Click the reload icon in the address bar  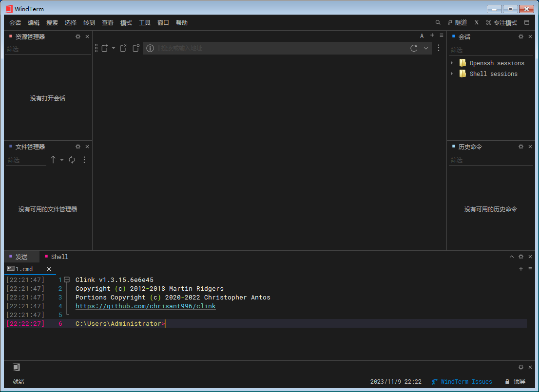tap(414, 48)
